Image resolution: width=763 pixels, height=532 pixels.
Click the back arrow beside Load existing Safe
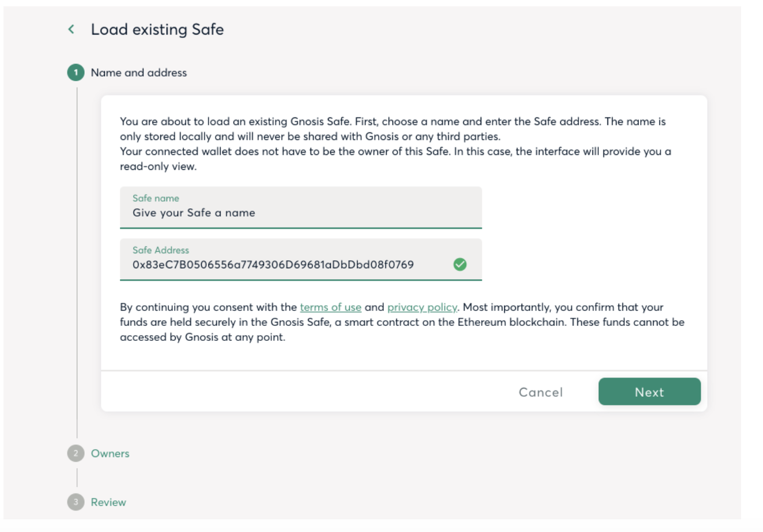coord(71,29)
